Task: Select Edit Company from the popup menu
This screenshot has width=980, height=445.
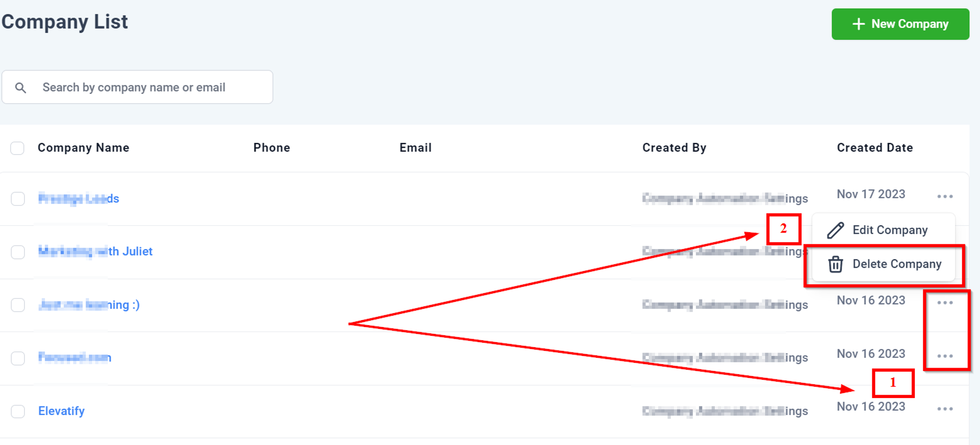Action: pos(883,230)
